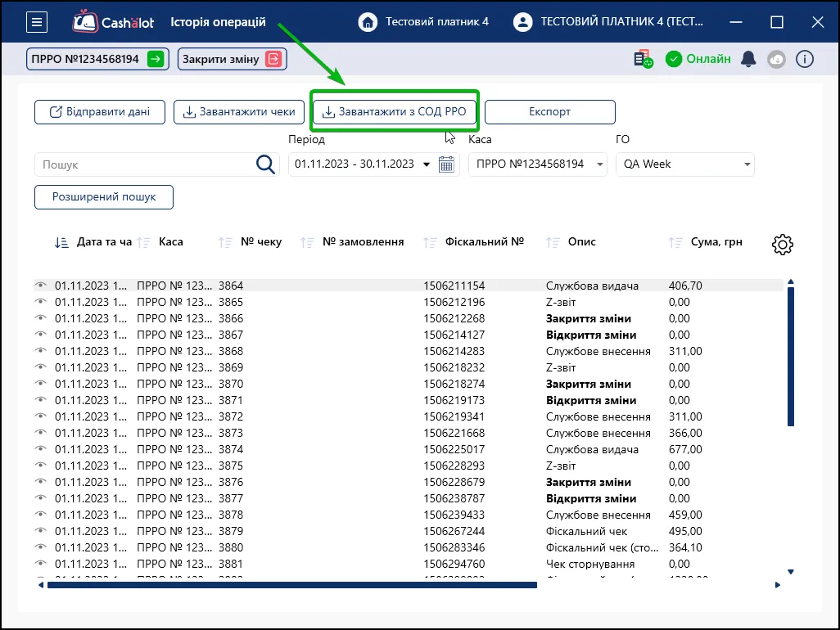Click the cloud download status icon
Viewport: 840px width, 630px height.
(x=776, y=59)
